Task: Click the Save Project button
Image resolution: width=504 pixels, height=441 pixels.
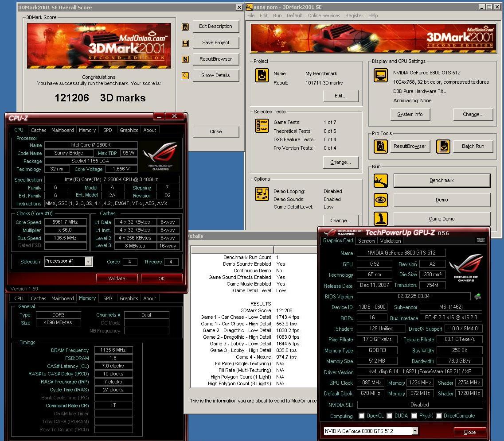Action: pos(216,43)
